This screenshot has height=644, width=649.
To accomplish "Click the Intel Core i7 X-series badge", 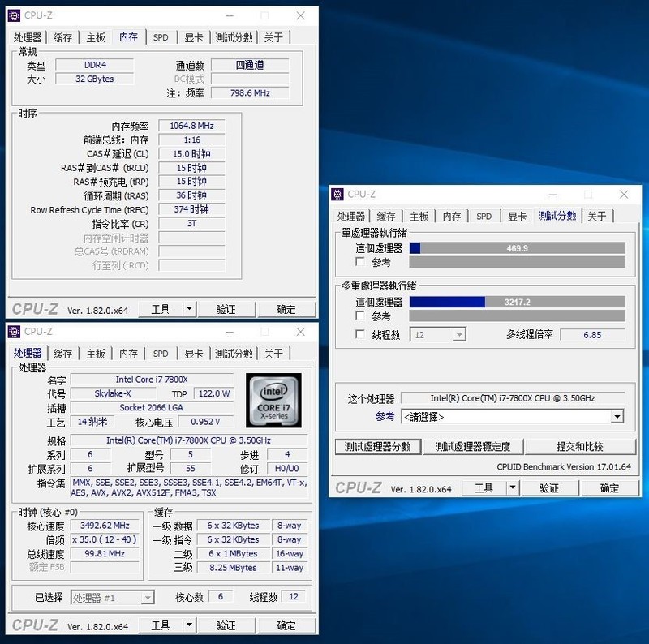I will [x=274, y=400].
